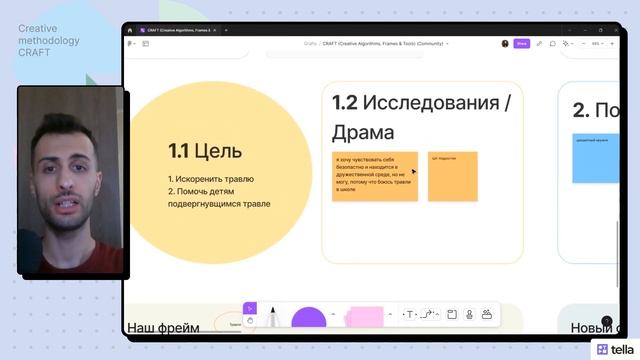Click the '2. Помочь детям' text line
Screen dimensions: 640x360
point(201,191)
